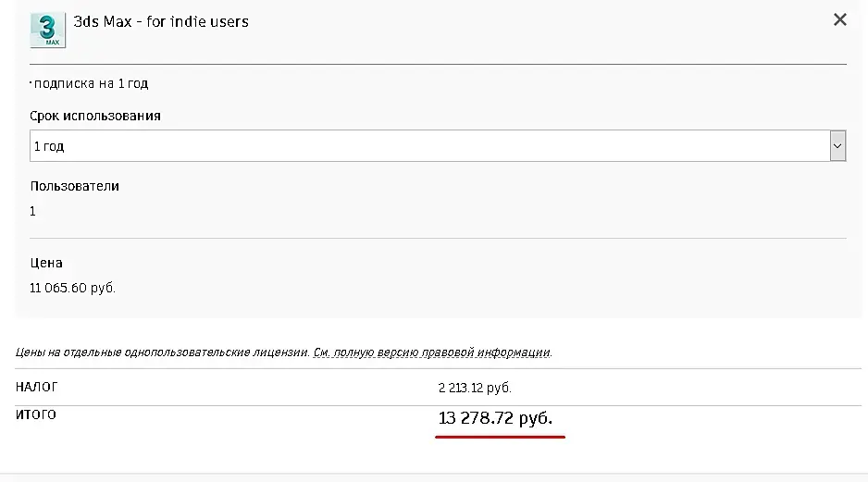Click the single-user license pricing disclaimer text
Image resolution: width=868 pixels, height=482 pixels.
(162, 352)
